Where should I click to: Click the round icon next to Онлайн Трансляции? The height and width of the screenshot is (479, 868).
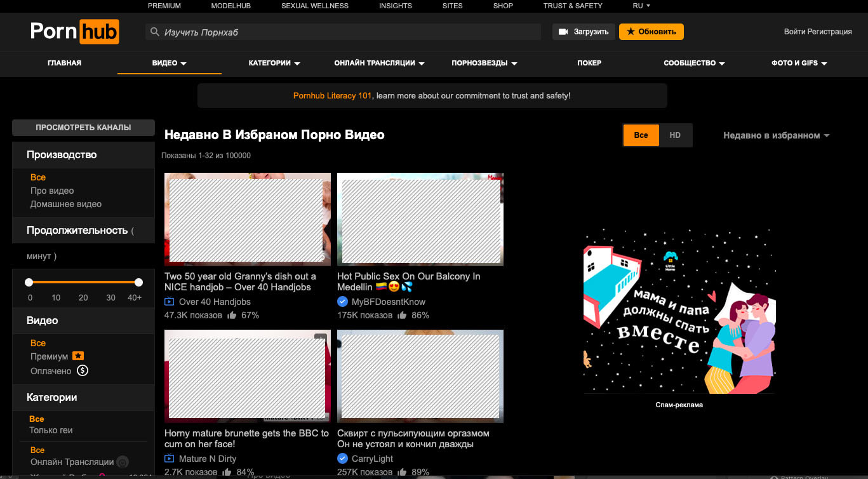[123, 462]
